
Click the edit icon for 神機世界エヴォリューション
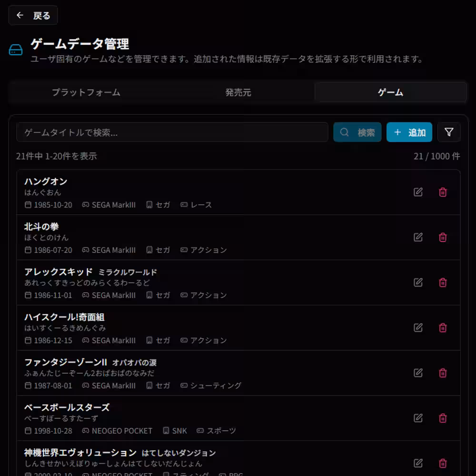(x=418, y=463)
